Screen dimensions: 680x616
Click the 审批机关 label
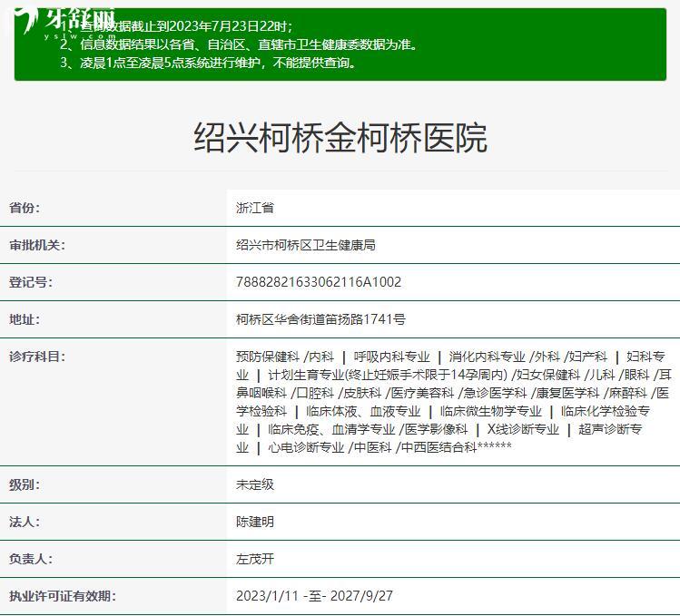[x=37, y=245]
